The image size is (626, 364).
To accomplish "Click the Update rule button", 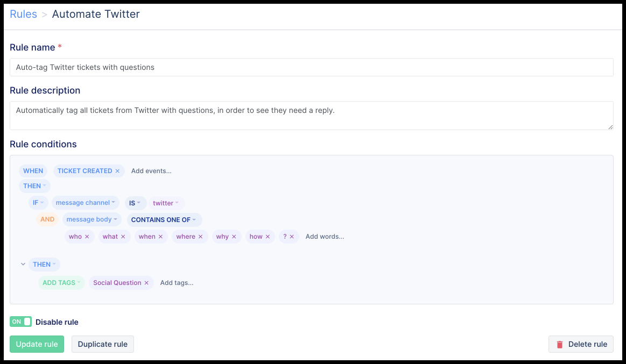I will tap(37, 344).
